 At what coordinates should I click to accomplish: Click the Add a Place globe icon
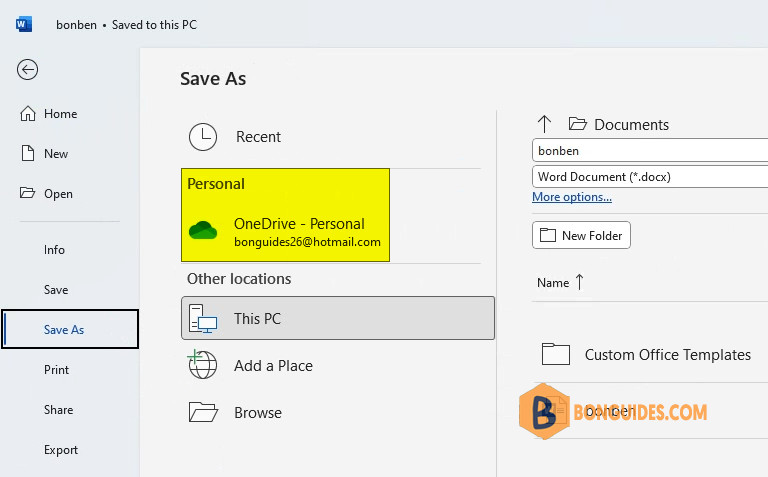coord(202,364)
